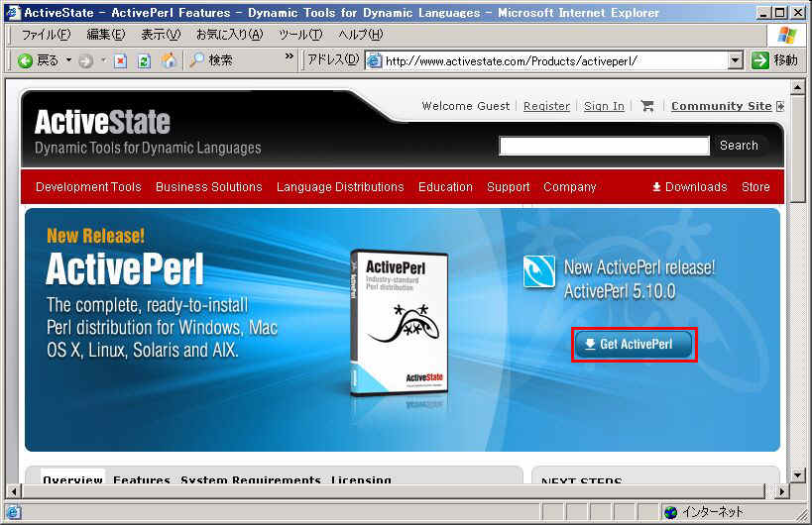Click into the site search field
Image resolution: width=812 pixels, height=525 pixels.
pos(604,146)
